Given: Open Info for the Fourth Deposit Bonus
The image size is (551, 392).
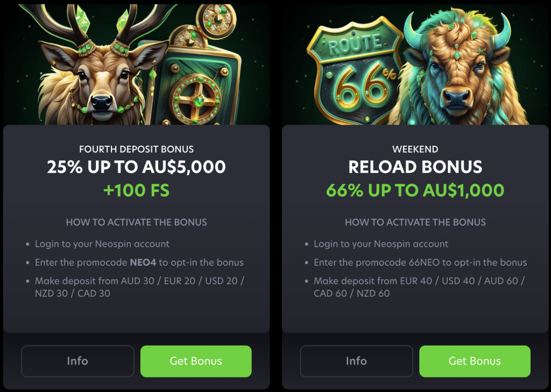Looking at the screenshot, I should point(77,361).
